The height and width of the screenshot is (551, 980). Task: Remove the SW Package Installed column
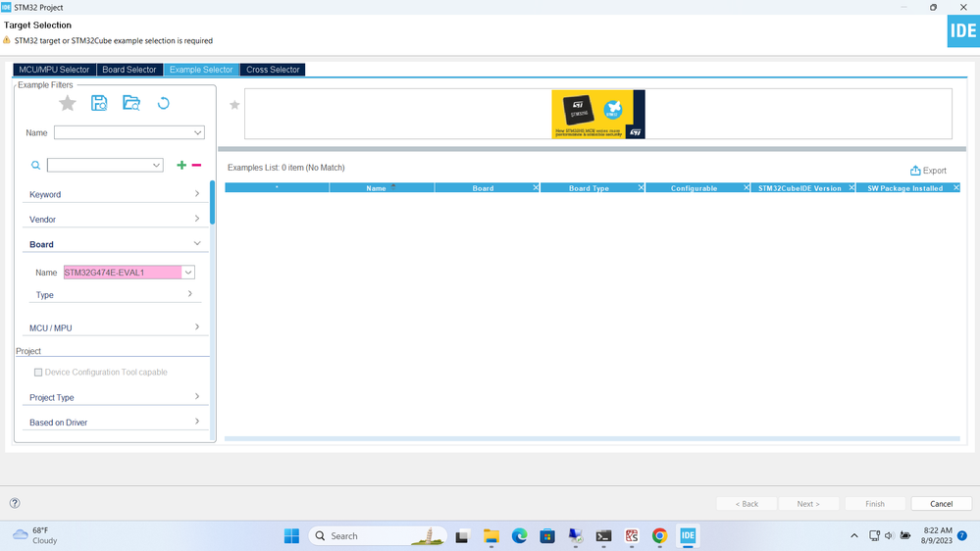coord(956,187)
